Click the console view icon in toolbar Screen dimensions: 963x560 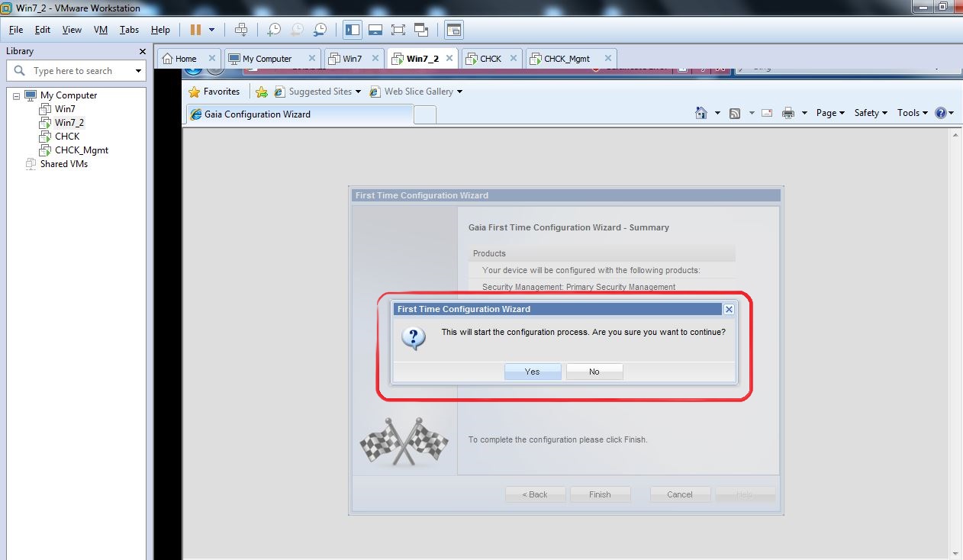453,30
